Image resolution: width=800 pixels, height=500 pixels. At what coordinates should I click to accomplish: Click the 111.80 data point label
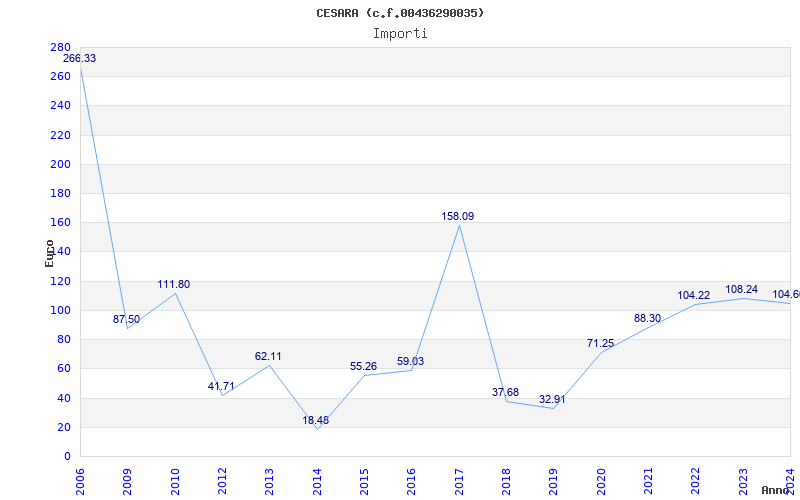[x=173, y=285]
